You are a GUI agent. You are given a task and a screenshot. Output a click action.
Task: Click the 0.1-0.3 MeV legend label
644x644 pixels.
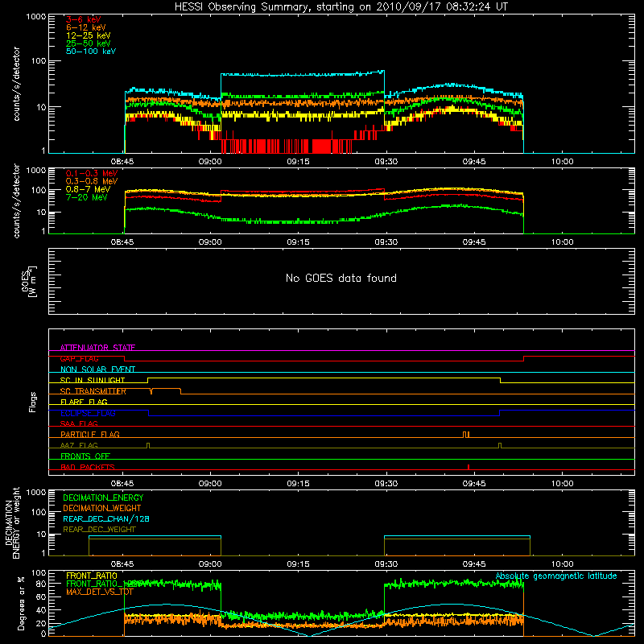[x=92, y=173]
